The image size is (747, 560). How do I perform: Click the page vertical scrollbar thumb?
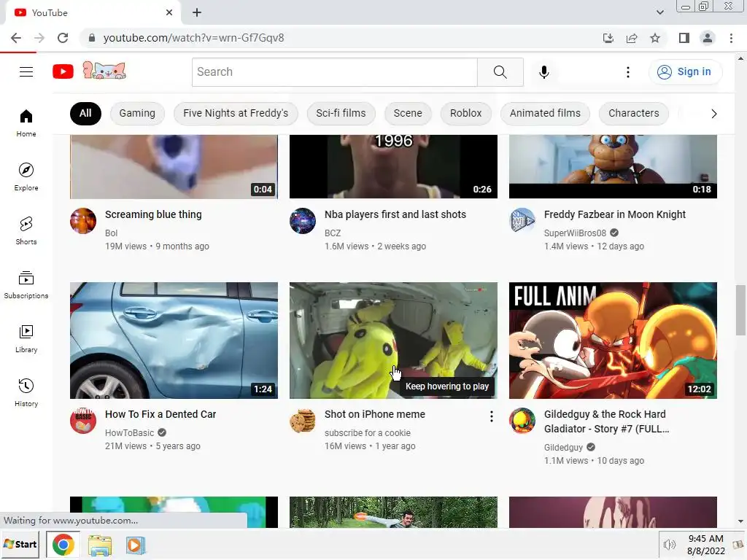click(741, 310)
